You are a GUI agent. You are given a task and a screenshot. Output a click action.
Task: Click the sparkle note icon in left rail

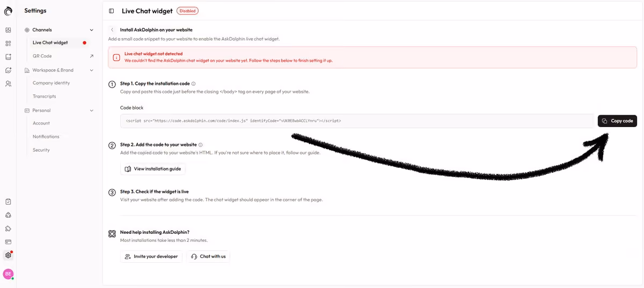point(8,57)
